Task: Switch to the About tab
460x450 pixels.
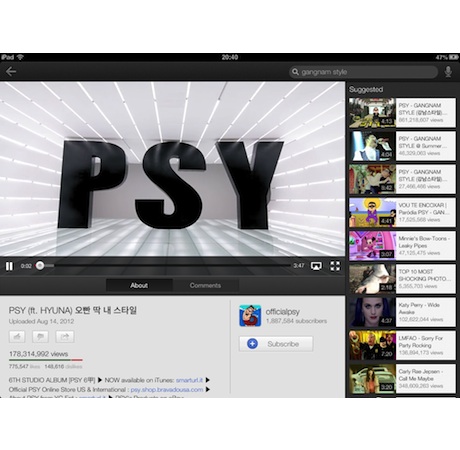Action: 139,285
